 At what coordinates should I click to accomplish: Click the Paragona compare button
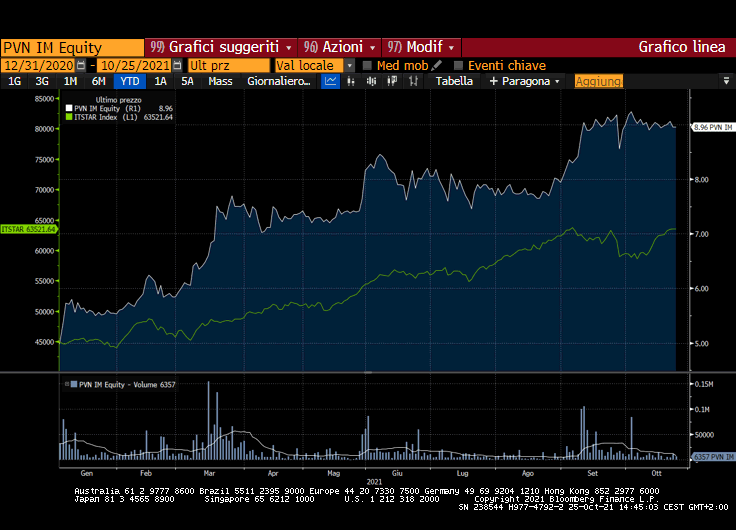click(x=525, y=81)
